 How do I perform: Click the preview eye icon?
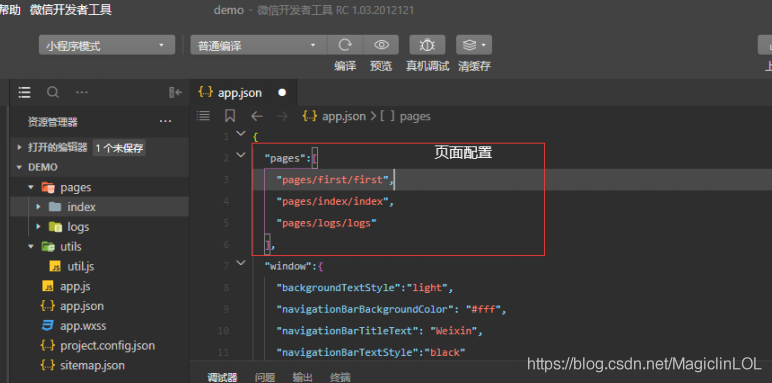click(x=381, y=45)
